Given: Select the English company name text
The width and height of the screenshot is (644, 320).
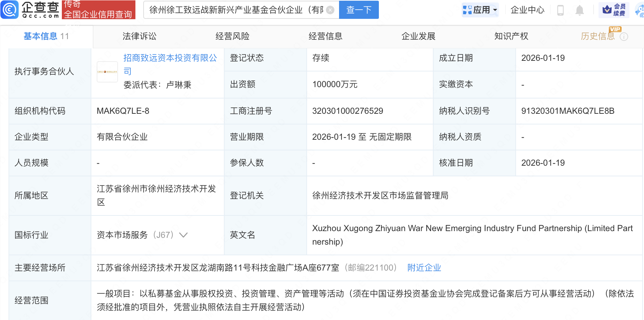Looking at the screenshot, I should point(472,235).
